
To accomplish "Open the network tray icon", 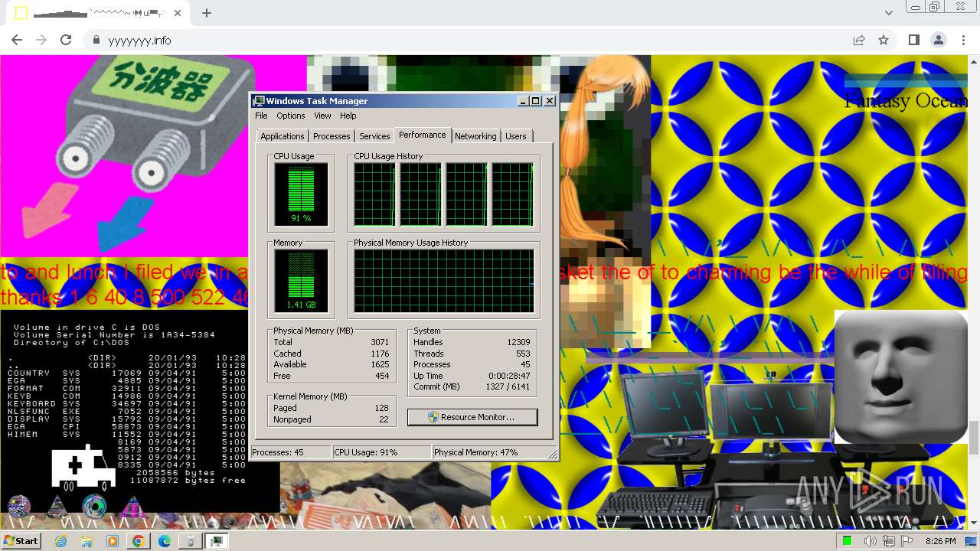I will click(888, 541).
